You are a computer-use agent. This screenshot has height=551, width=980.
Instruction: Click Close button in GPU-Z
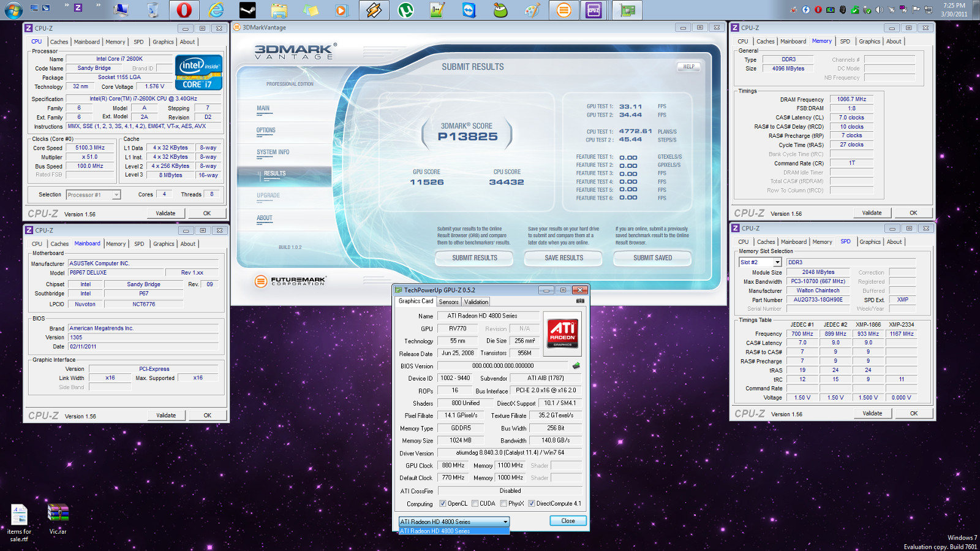tap(568, 521)
